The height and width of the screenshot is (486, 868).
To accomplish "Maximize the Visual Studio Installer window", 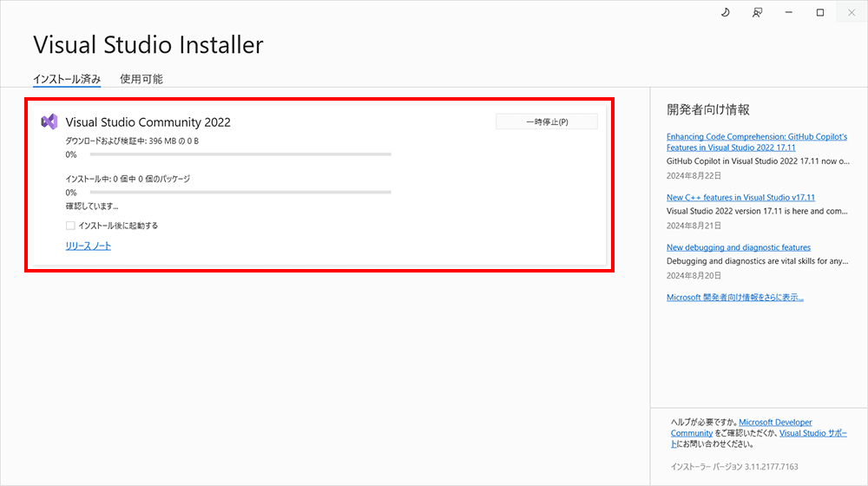I will [820, 12].
